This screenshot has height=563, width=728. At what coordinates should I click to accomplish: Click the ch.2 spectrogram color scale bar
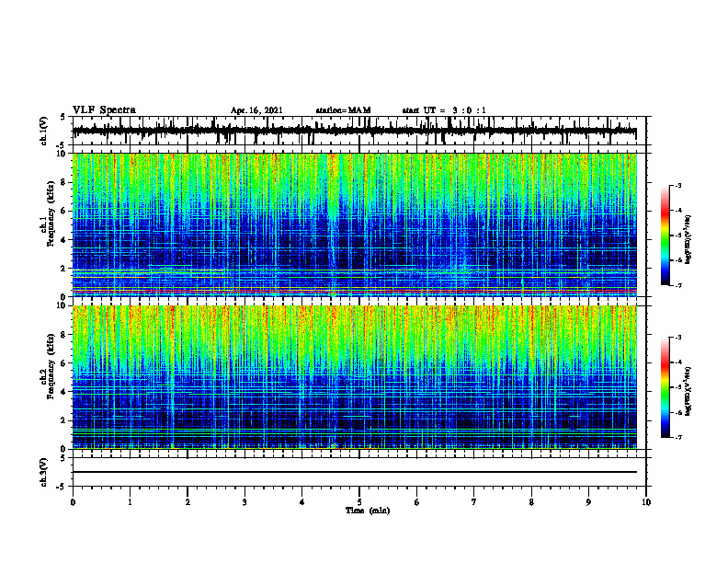[x=665, y=387]
